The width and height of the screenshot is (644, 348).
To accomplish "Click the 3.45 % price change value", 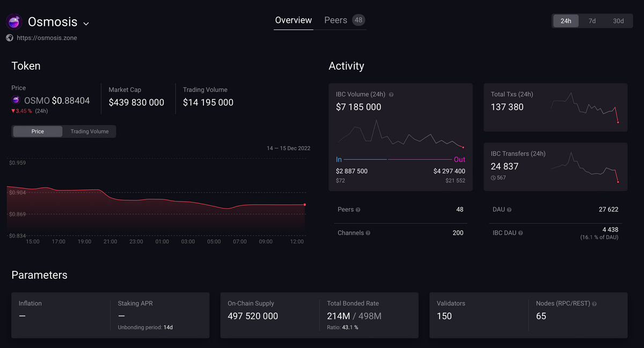I will (25, 111).
